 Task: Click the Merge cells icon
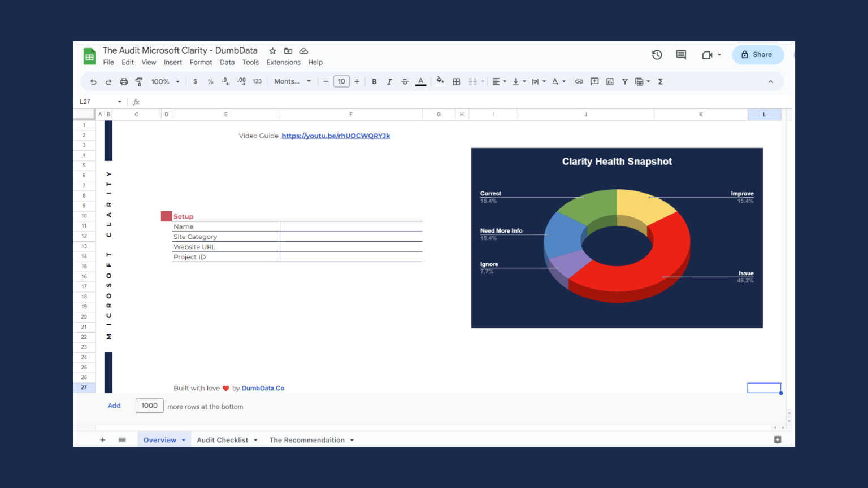click(x=473, y=82)
